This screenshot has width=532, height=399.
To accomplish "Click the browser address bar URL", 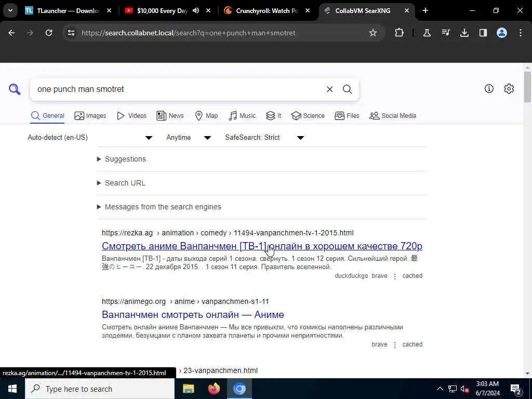I will [x=188, y=33].
